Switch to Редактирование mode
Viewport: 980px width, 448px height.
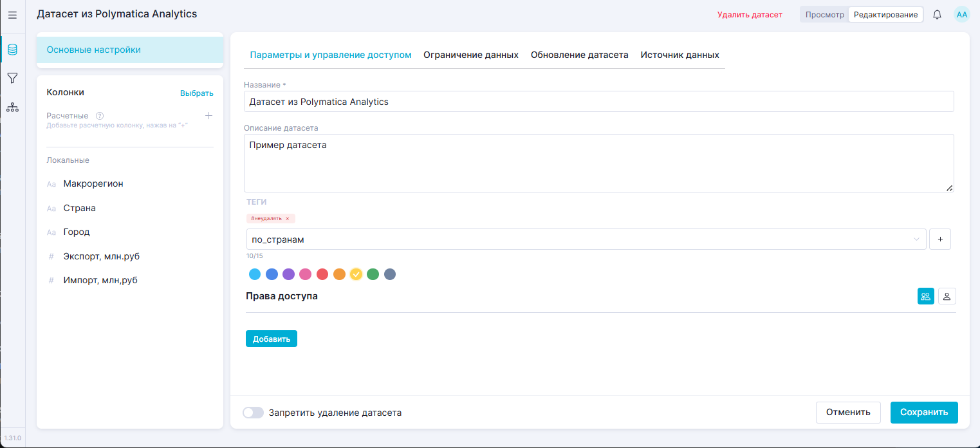885,15
